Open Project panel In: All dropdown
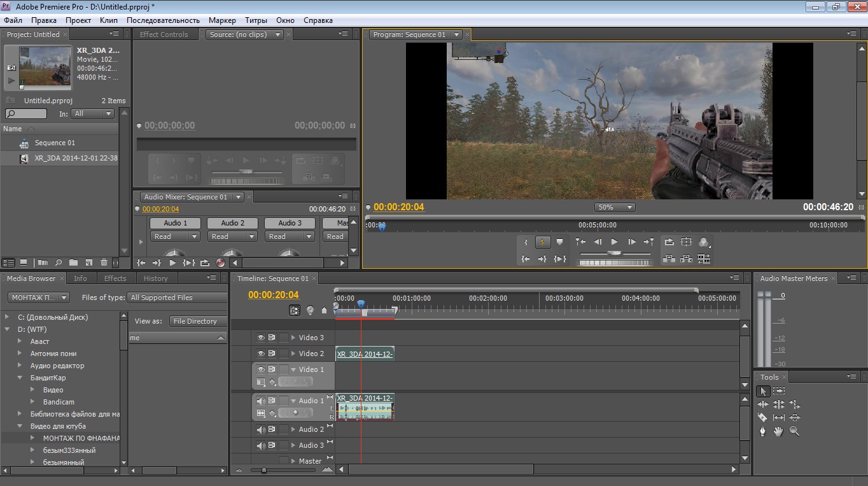868x486 pixels. [92, 113]
